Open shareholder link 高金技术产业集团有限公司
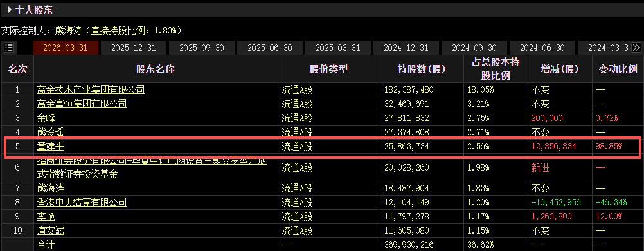This screenshot has width=644, height=251. 91,89
